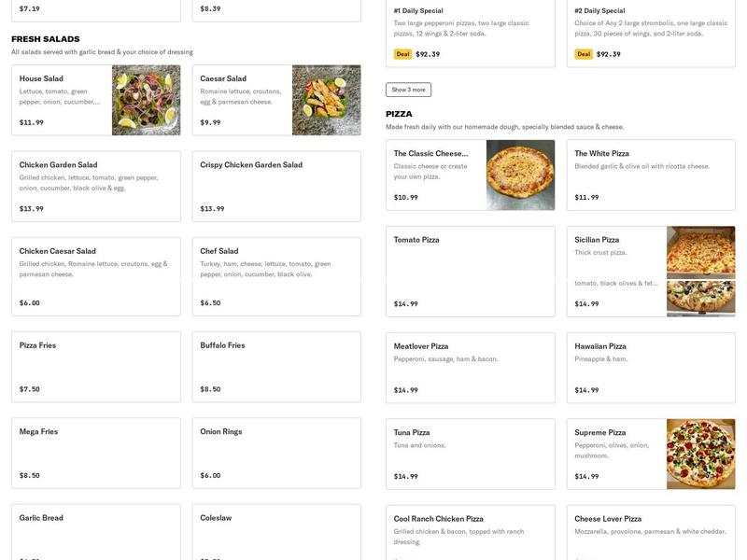Open the Chicken Garden Salad item
The height and width of the screenshot is (560, 747).
pos(93,182)
